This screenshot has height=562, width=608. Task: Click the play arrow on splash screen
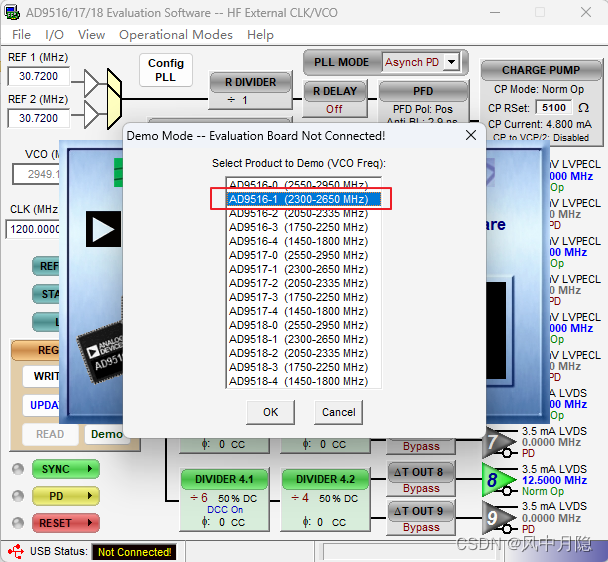tap(103, 229)
